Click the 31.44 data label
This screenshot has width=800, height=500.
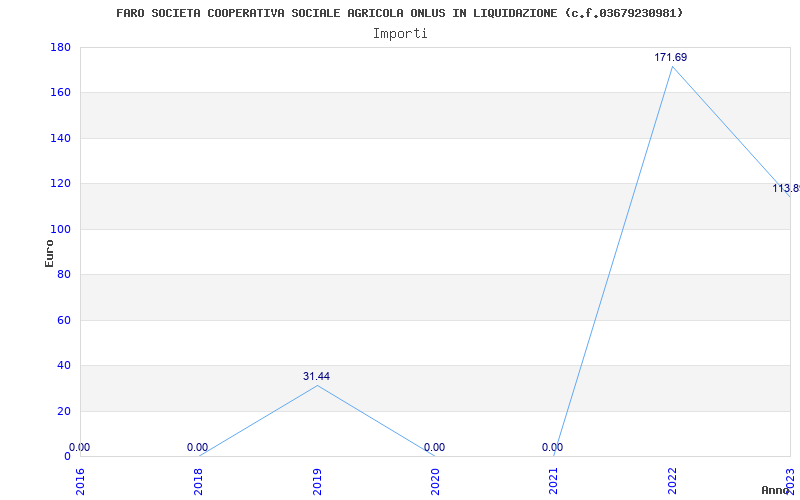point(316,377)
